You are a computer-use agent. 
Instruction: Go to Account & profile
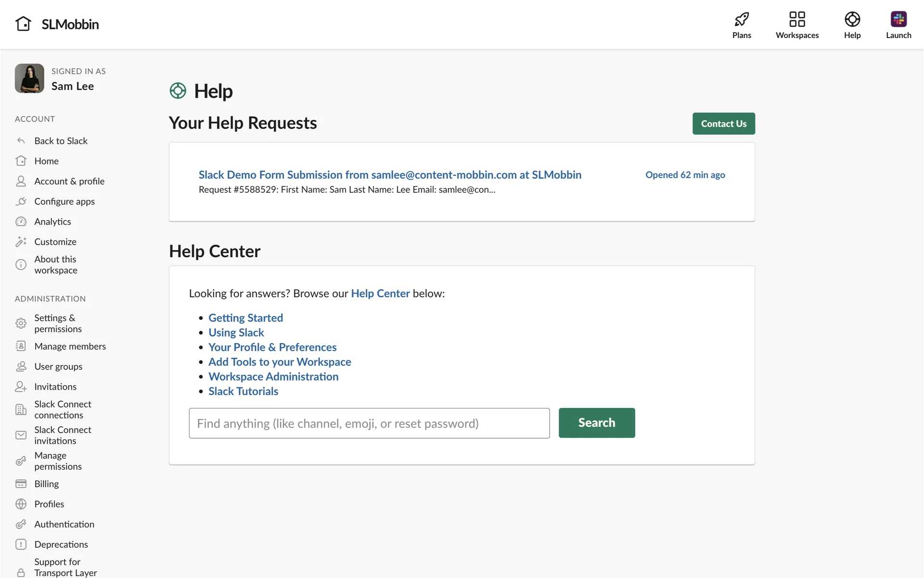69,181
